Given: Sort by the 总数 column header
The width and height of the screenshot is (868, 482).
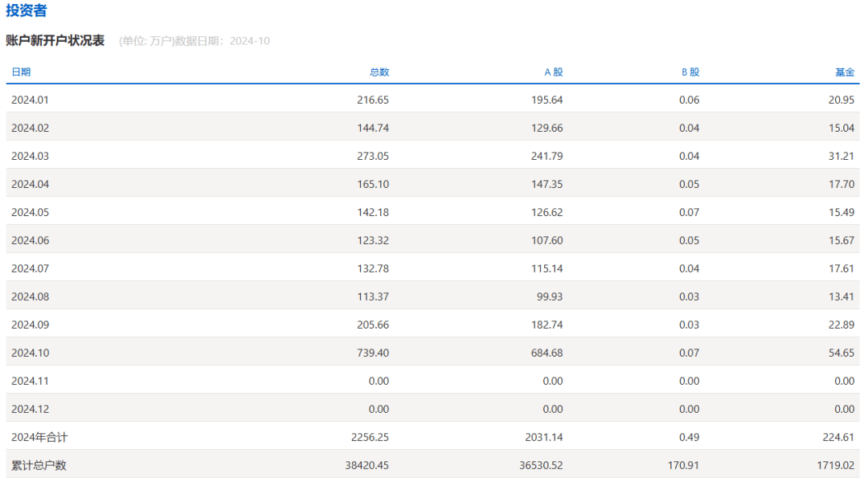Looking at the screenshot, I should [379, 72].
